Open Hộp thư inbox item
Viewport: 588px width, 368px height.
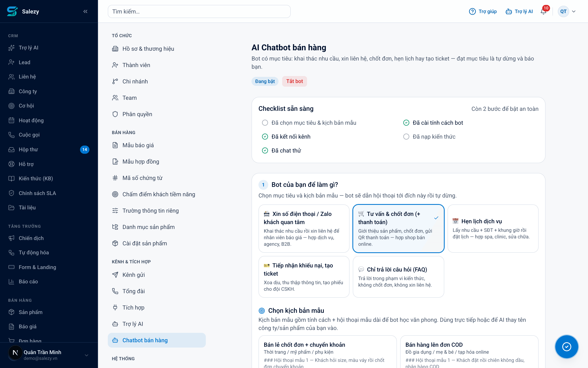point(49,149)
